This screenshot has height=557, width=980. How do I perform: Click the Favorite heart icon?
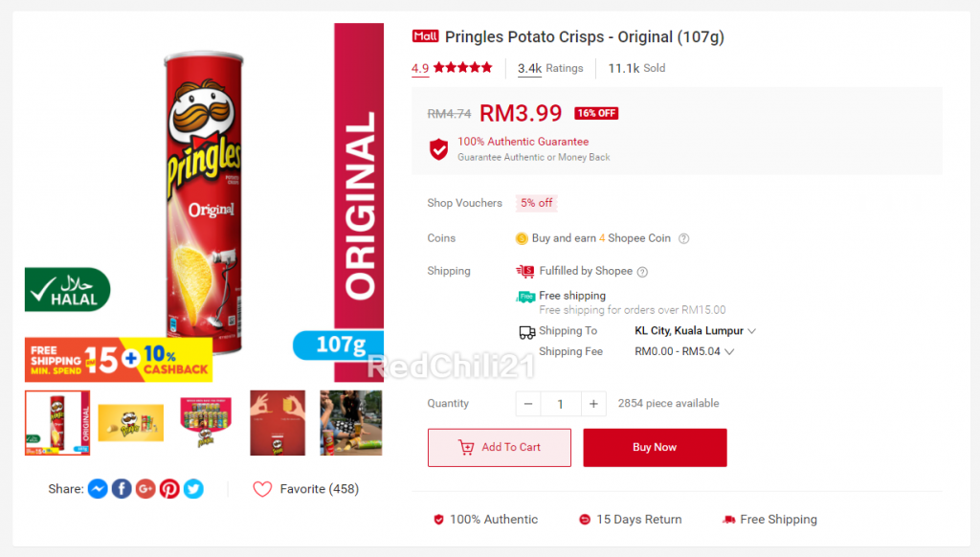262,489
